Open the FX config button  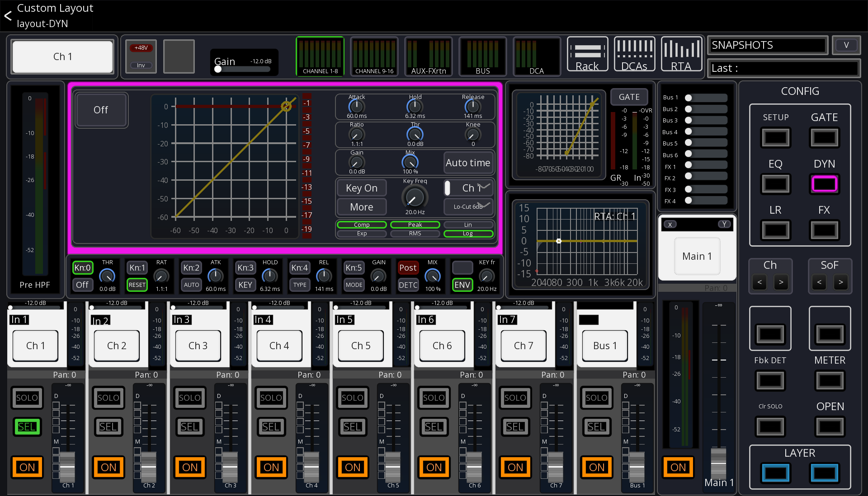pyautogui.click(x=824, y=230)
